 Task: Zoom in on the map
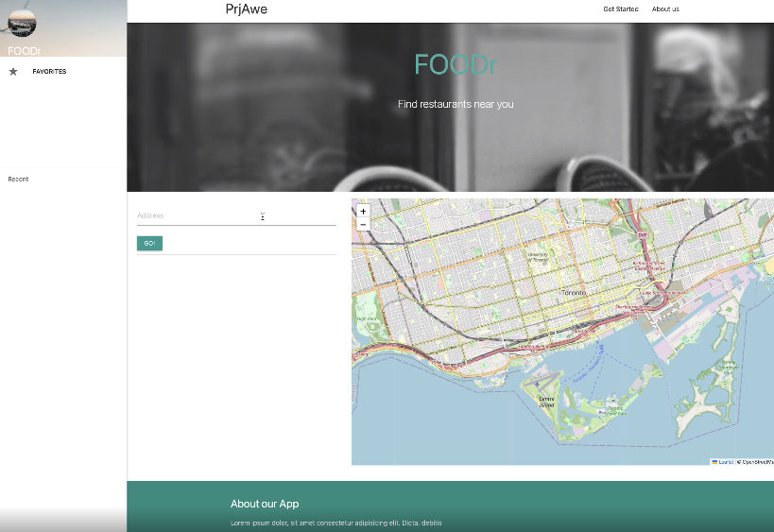[x=363, y=212]
